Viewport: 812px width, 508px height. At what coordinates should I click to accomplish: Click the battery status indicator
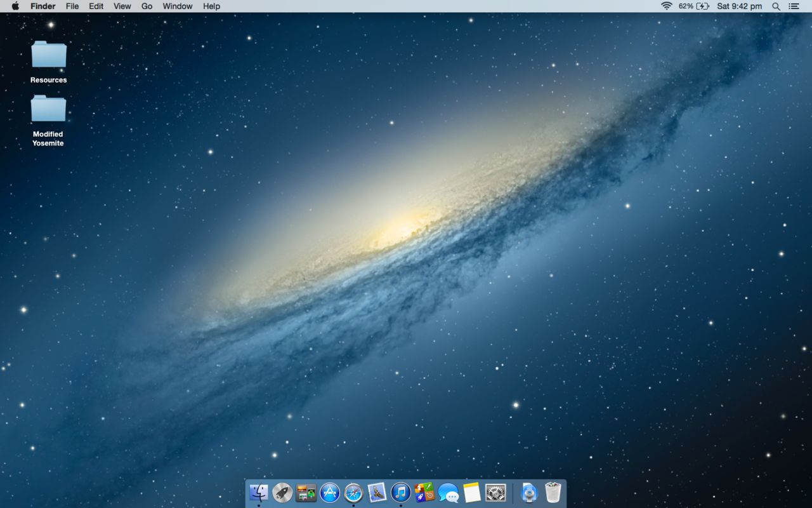pos(693,6)
